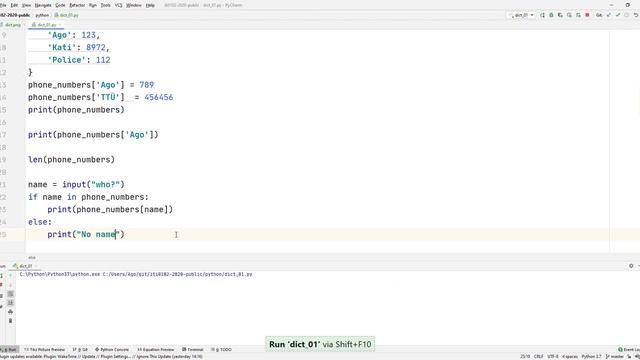
Task: Click the 'Kati': 8972 dictionary entry
Action: pyautogui.click(x=78, y=47)
